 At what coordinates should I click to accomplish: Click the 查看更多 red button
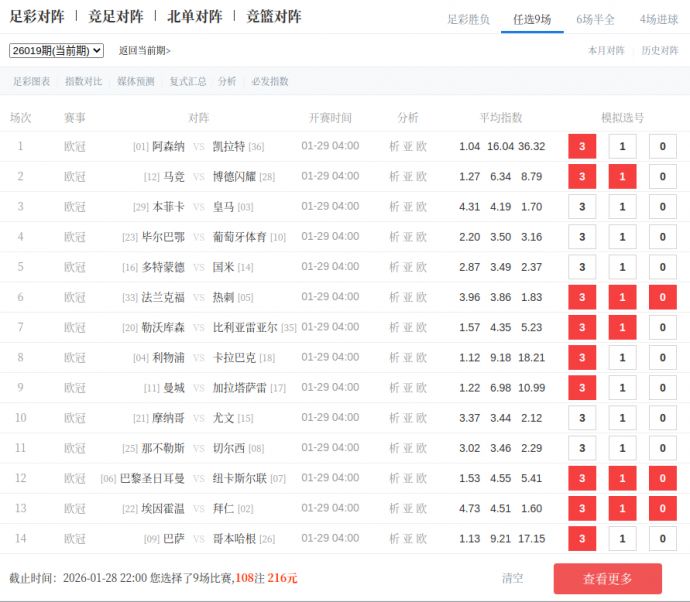pos(607,579)
